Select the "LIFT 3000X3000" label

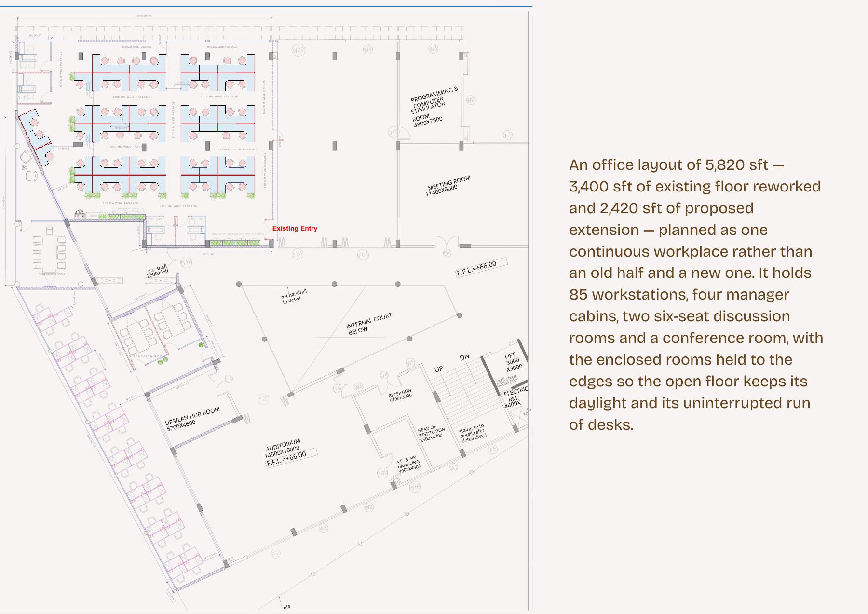[x=512, y=362]
